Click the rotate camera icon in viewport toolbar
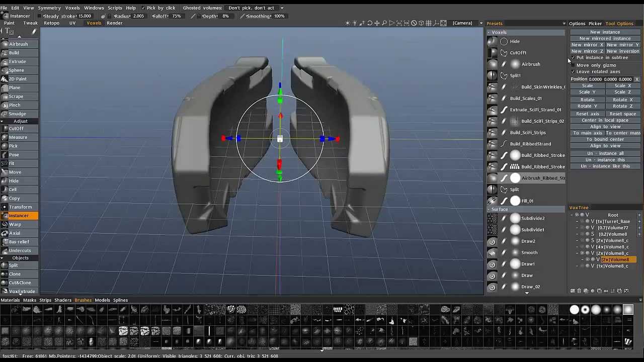This screenshot has width=644, height=362. click(370, 23)
